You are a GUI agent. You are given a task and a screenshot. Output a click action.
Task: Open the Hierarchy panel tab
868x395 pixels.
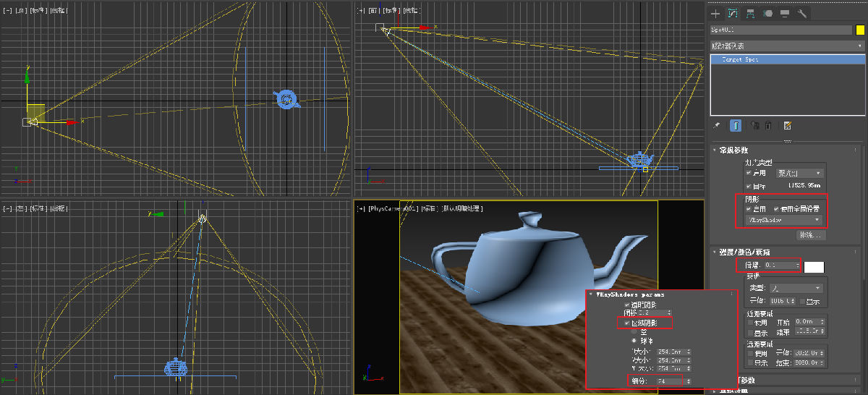pyautogui.click(x=751, y=13)
